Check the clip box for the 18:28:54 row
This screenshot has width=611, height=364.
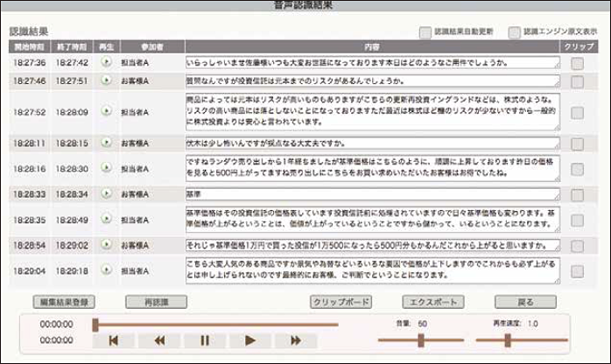click(x=577, y=245)
